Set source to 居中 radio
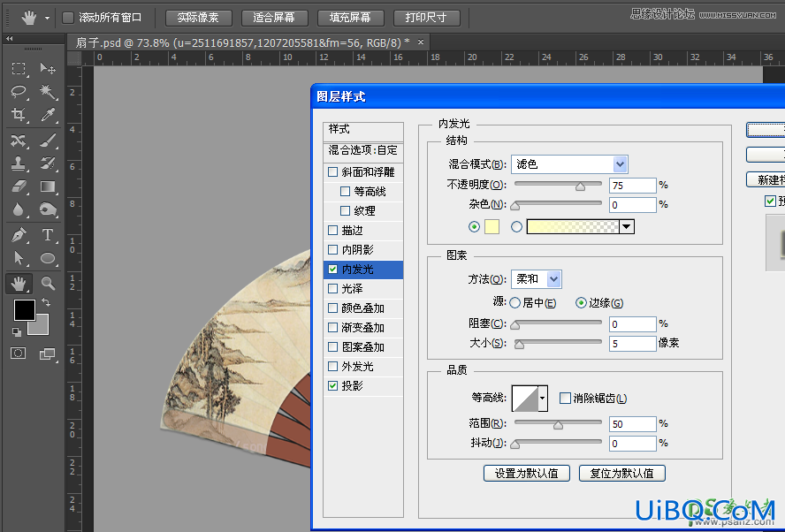The image size is (785, 532). tap(514, 303)
